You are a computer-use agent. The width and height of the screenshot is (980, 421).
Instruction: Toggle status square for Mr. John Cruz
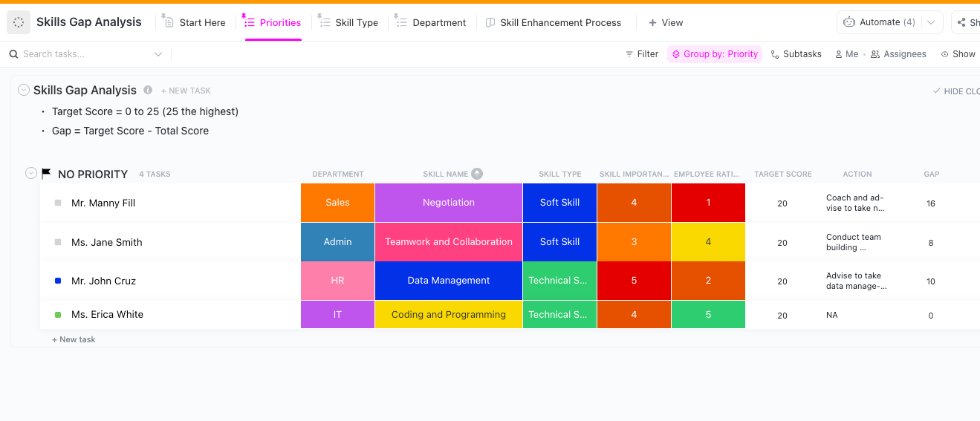click(58, 281)
